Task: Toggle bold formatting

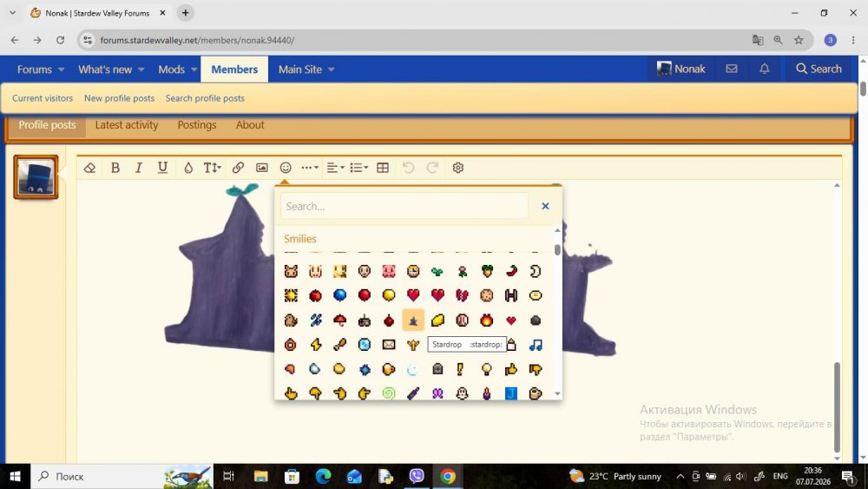Action: coord(115,168)
